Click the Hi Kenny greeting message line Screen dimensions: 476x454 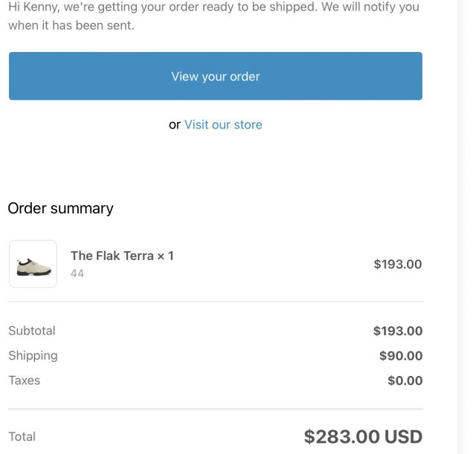(x=213, y=7)
